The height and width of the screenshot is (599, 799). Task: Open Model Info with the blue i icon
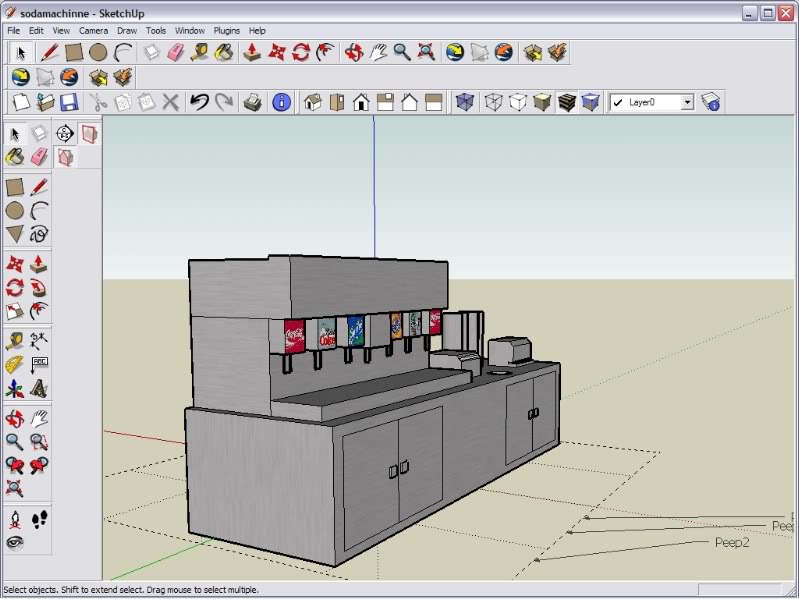tap(281, 102)
